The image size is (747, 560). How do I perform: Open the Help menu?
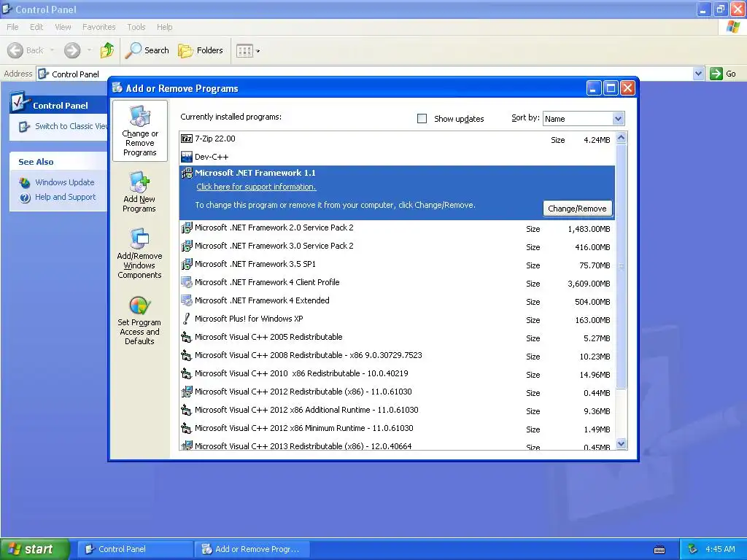(x=164, y=27)
